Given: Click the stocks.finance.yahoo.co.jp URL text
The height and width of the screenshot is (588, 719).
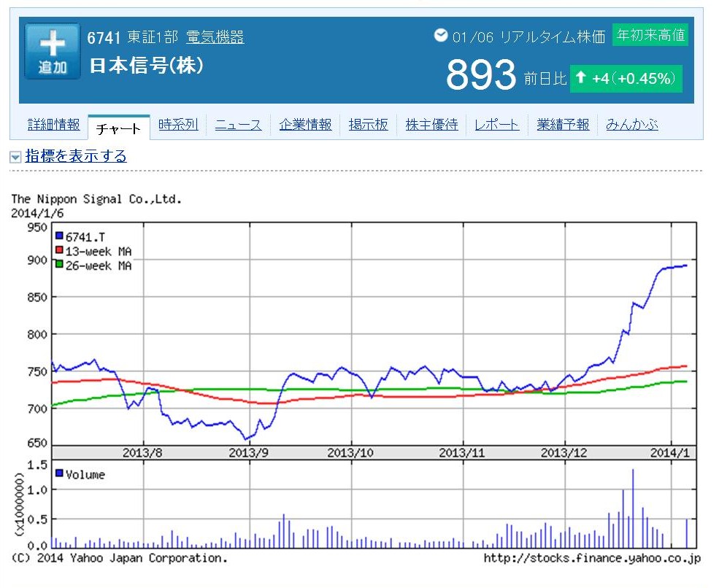Looking at the screenshot, I should click(x=592, y=558).
